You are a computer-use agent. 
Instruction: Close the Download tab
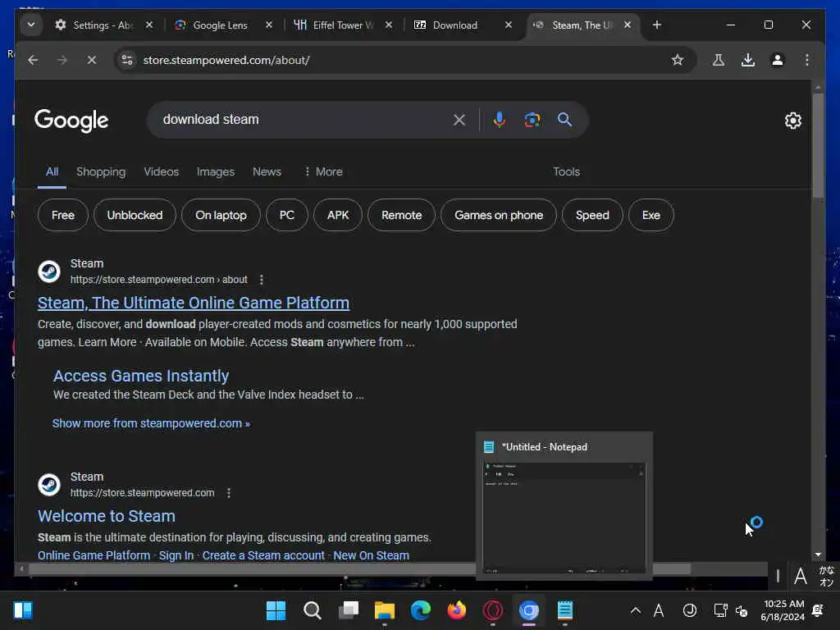[x=509, y=25]
